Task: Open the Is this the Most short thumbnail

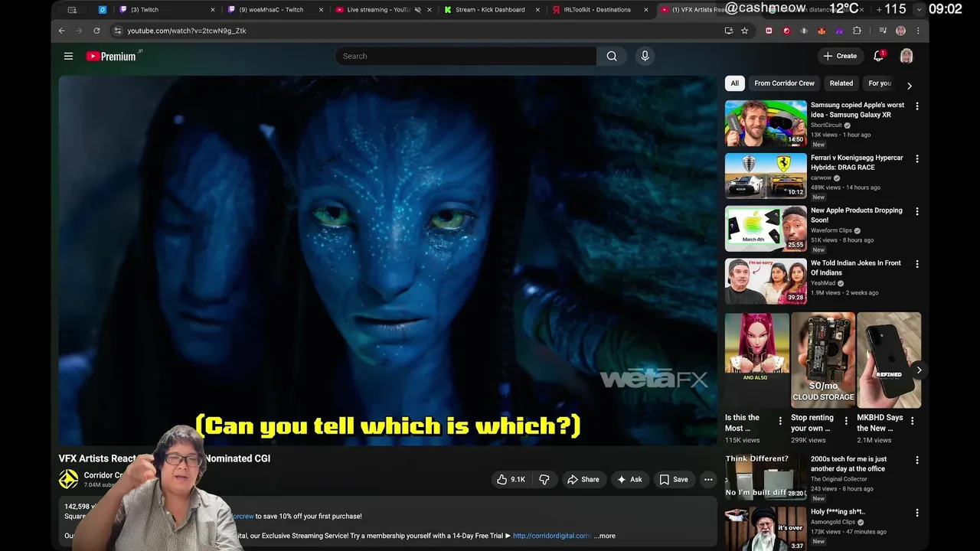Action: click(x=757, y=360)
